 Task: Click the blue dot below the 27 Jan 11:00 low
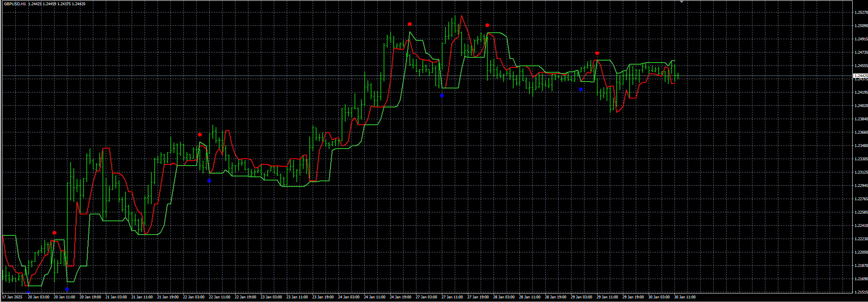442,96
